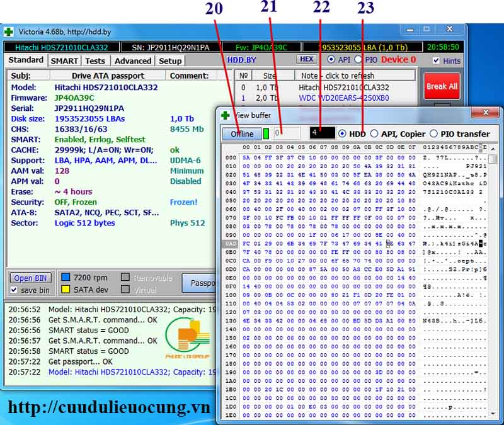The width and height of the screenshot is (504, 425).
Task: Click the green status indicator beside Offline
Action: [265, 133]
